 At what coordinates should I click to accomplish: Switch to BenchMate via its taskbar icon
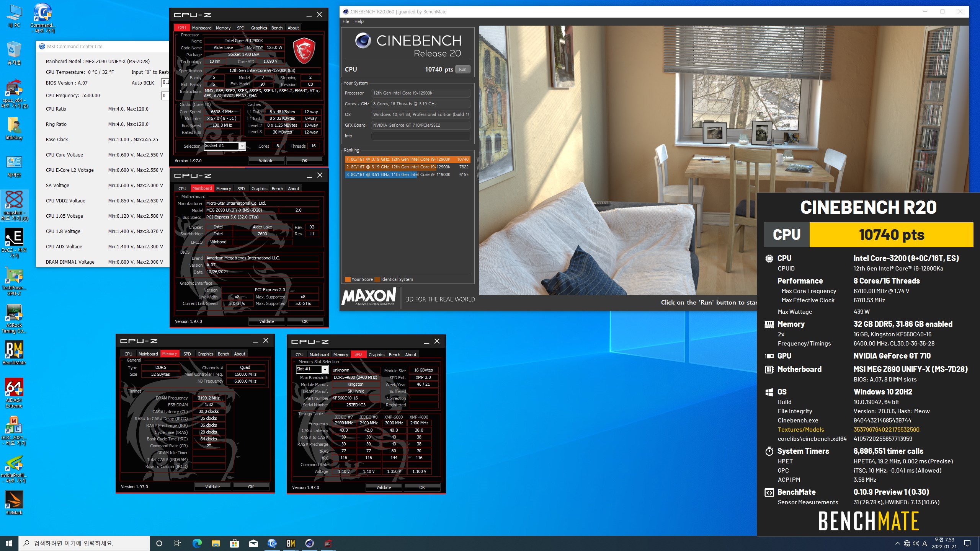tap(291, 543)
